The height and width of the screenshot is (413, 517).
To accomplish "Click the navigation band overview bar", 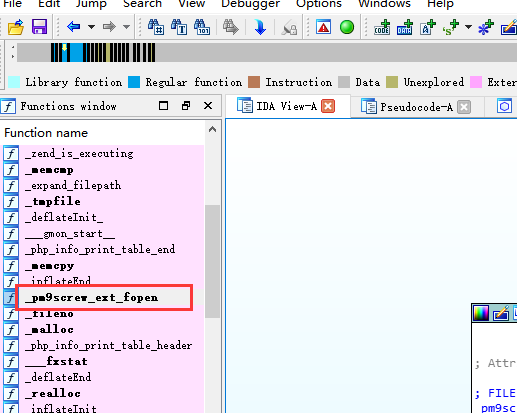I will (x=267, y=53).
